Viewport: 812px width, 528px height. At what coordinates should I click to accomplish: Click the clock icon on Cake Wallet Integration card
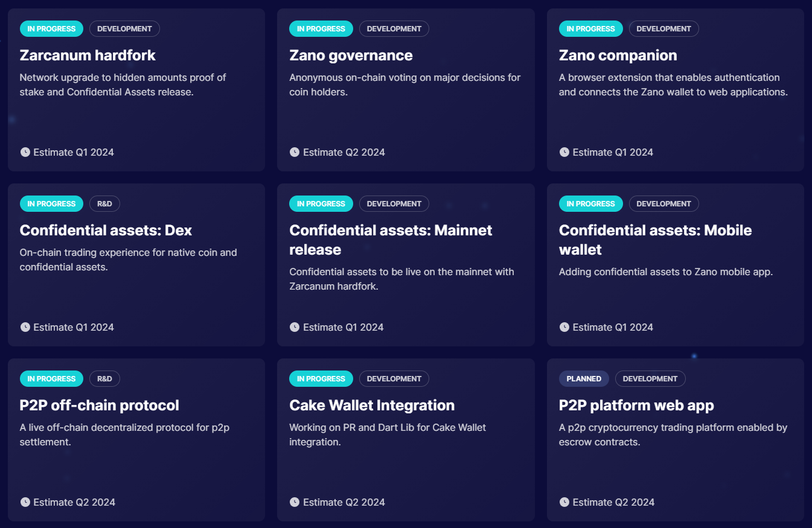295,502
